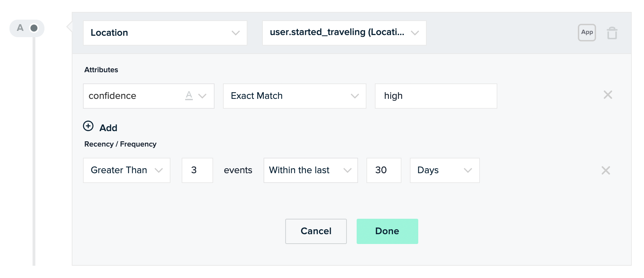Remove the confidence attribute row
The image size is (644, 278).
click(608, 95)
